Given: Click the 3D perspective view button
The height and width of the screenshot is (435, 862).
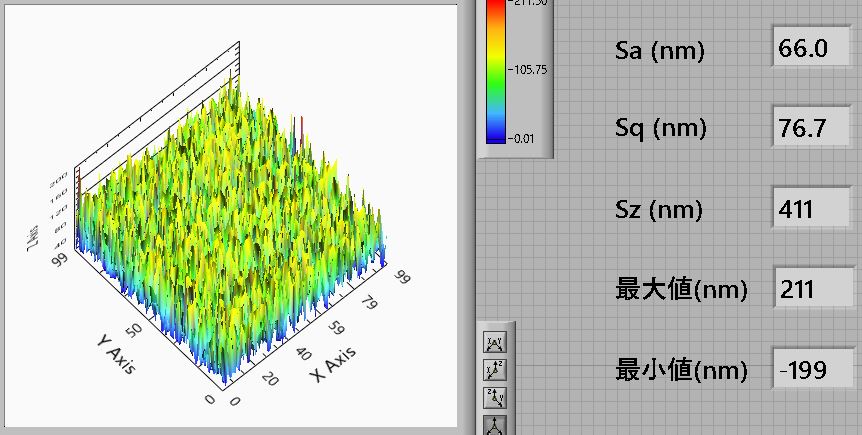Looking at the screenshot, I should coord(495,424).
